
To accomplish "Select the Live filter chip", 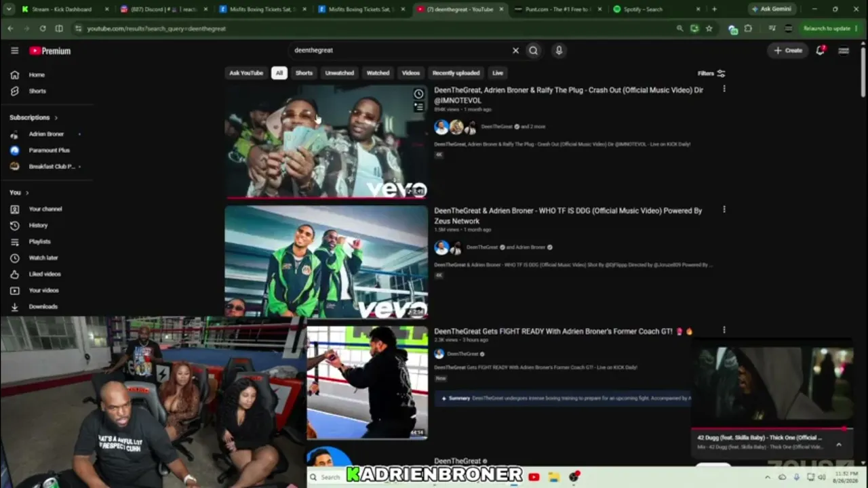I will pyautogui.click(x=498, y=73).
